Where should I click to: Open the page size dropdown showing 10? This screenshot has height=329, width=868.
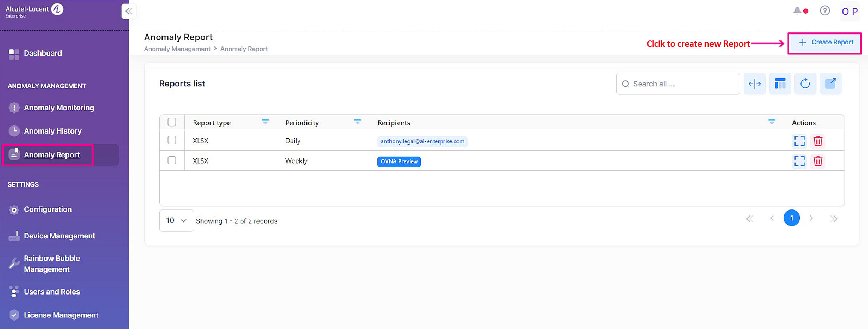[x=176, y=220]
